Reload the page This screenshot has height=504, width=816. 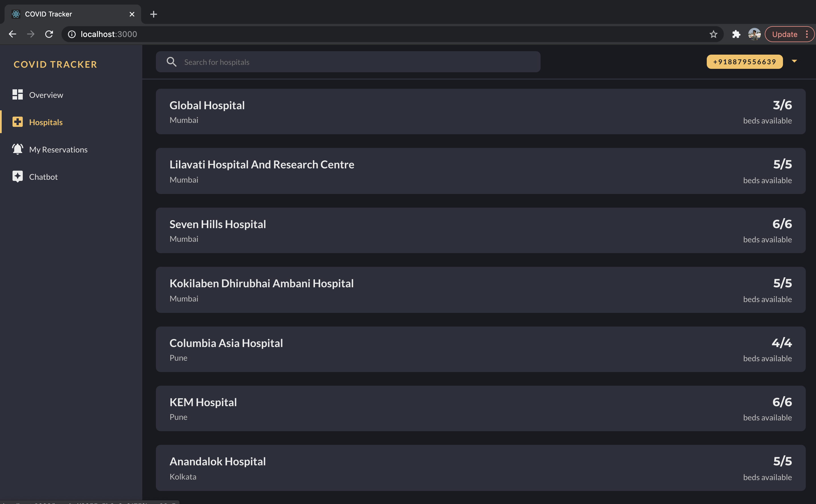click(x=49, y=34)
